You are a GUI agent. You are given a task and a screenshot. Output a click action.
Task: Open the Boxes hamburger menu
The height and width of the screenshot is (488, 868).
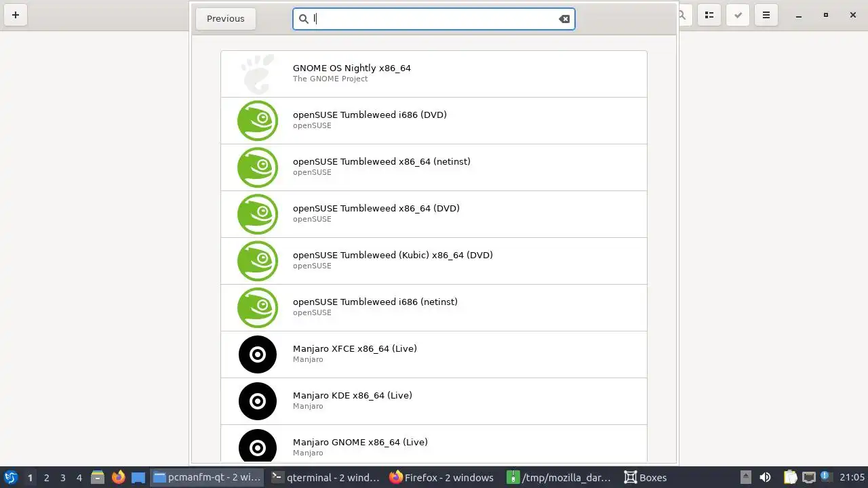(766, 15)
